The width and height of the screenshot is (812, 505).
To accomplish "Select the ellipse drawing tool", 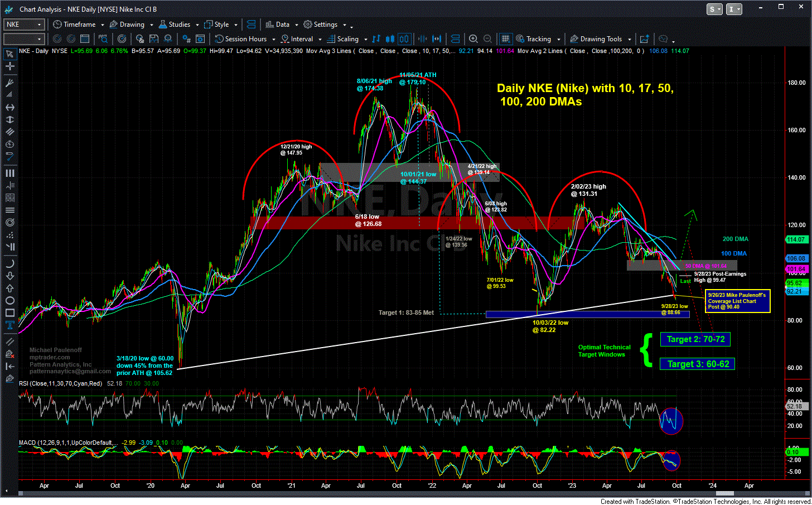I will (9, 300).
